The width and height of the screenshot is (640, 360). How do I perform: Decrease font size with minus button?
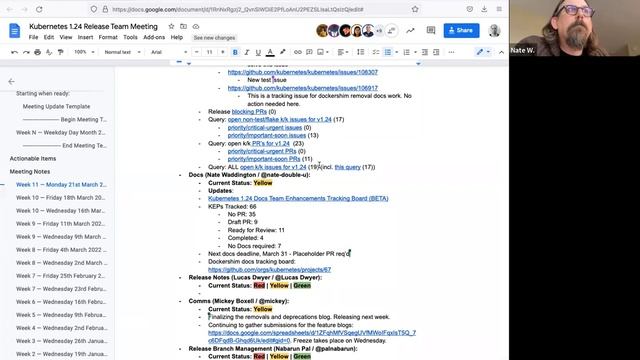point(197,52)
